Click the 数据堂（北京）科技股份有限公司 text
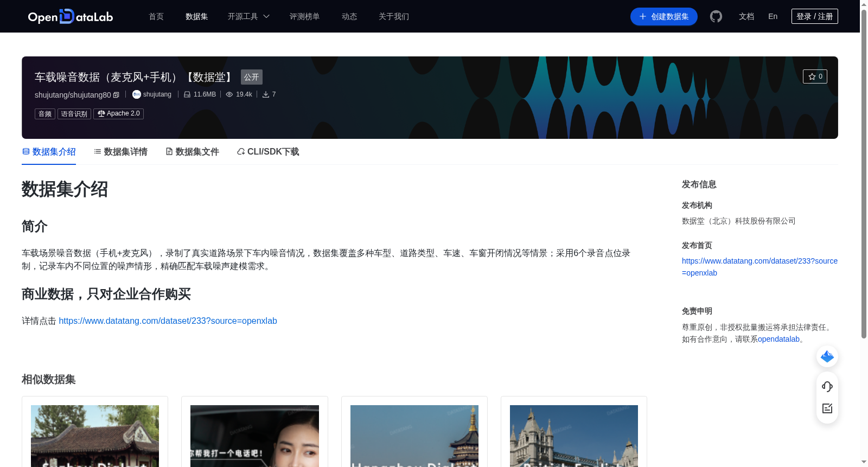The width and height of the screenshot is (868, 467). click(x=739, y=221)
